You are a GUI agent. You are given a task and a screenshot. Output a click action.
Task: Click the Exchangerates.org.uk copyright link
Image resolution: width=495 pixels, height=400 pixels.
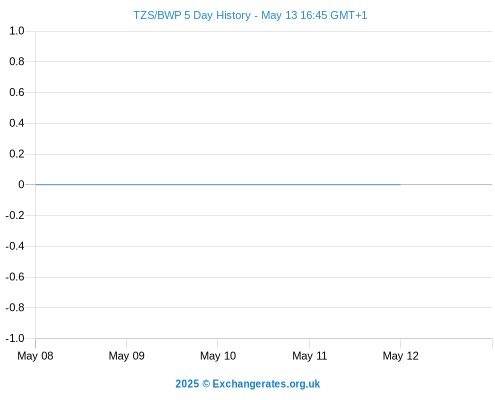247,384
